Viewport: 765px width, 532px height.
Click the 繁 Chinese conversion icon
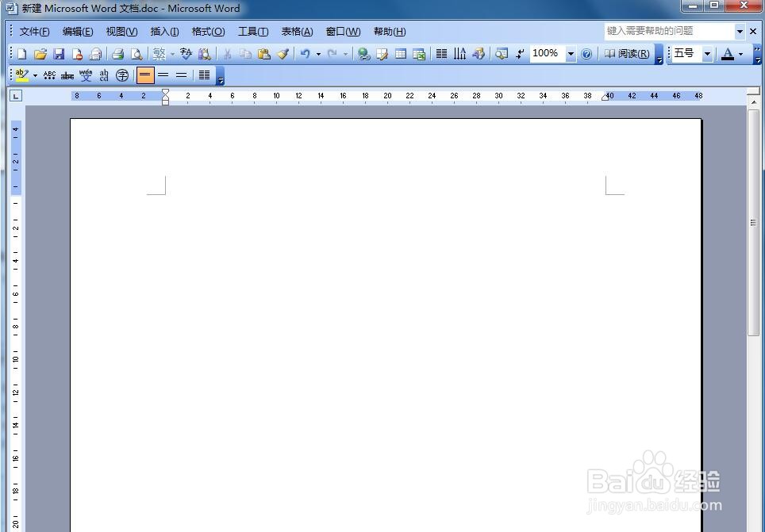tap(159, 54)
